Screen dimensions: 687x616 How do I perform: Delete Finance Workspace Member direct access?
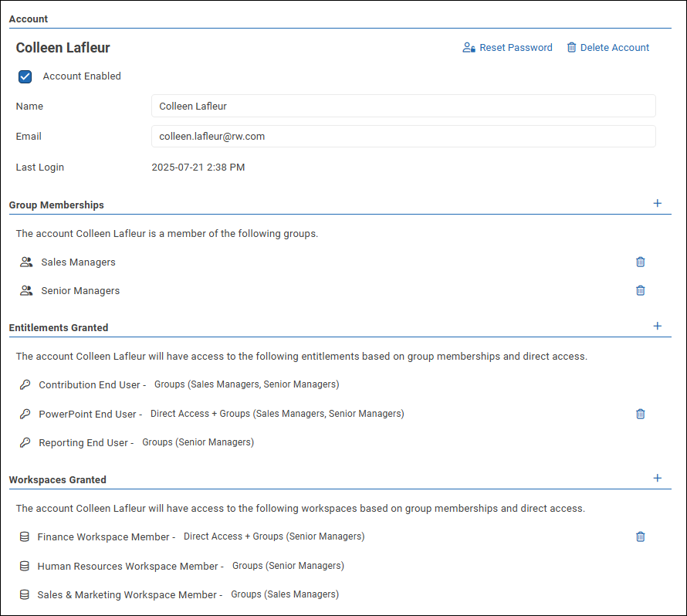click(640, 536)
